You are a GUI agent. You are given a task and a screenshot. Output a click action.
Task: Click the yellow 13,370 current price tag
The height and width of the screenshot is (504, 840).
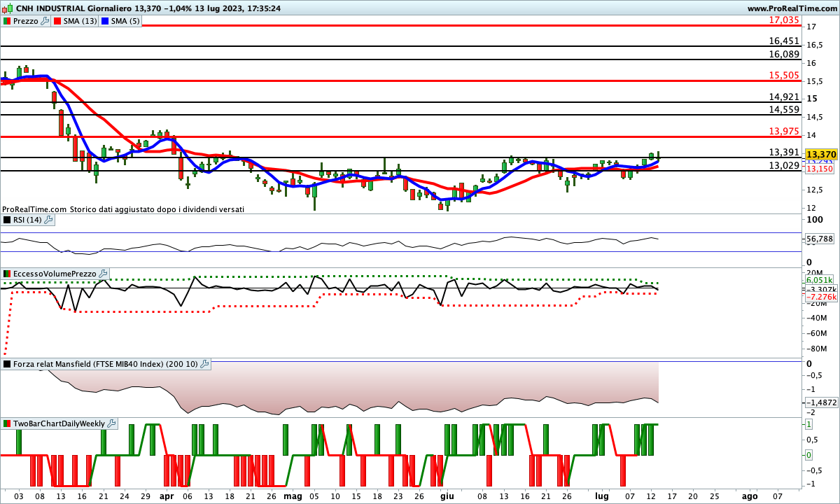tap(820, 154)
